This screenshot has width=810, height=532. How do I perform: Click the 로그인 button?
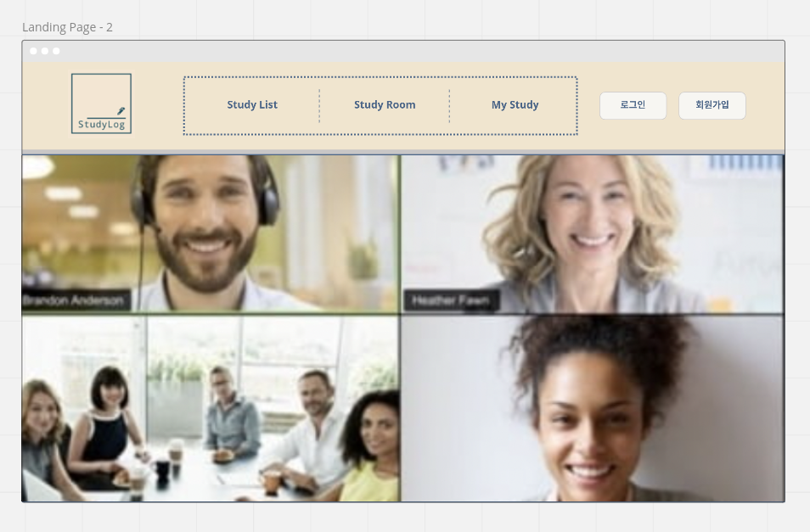click(x=633, y=105)
